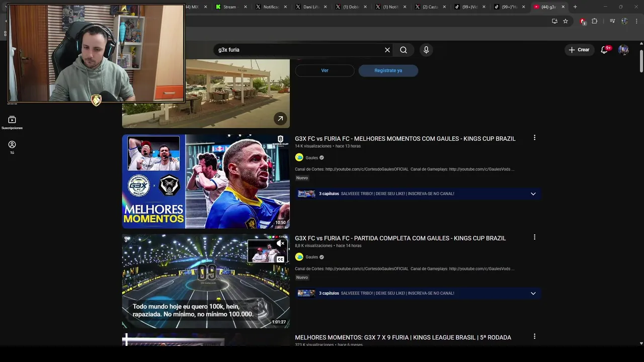644x362 pixels.
Task: Click the Nuevo badge under PARTIDA COMPLETA video
Action: [x=302, y=278]
